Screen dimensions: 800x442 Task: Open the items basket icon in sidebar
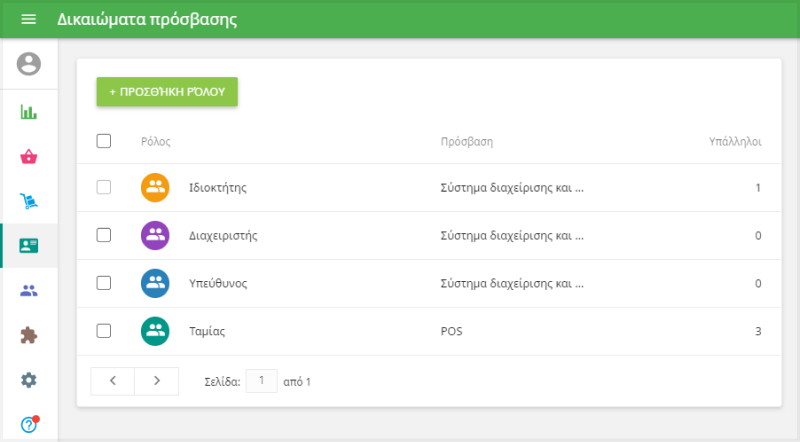coord(29,157)
